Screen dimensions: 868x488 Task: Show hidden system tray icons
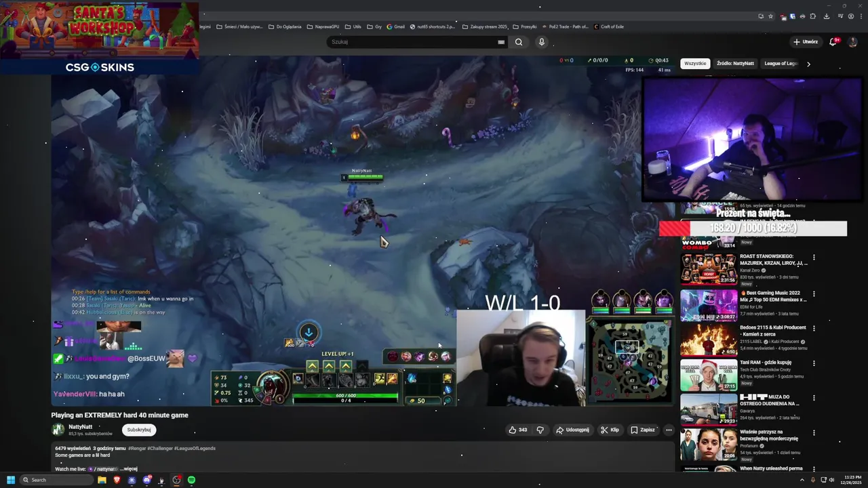802,480
